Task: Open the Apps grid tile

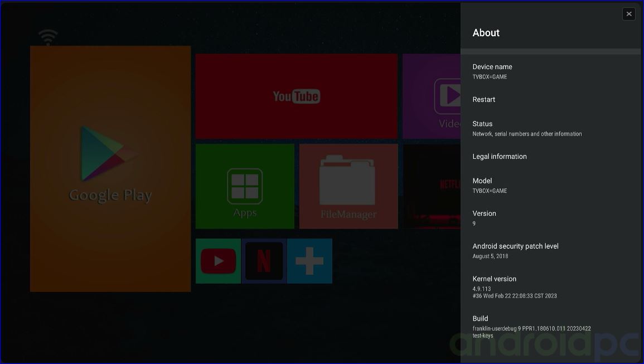Action: click(x=245, y=186)
